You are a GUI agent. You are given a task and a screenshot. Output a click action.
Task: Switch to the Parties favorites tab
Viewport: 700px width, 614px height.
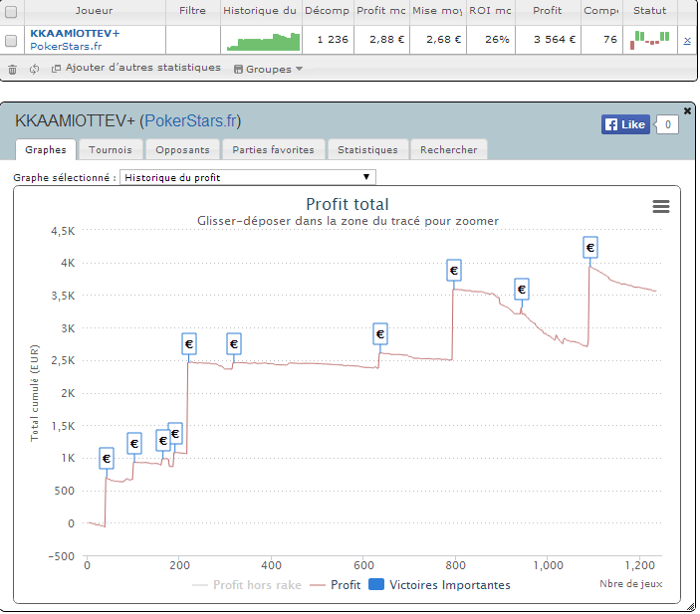[x=273, y=150]
